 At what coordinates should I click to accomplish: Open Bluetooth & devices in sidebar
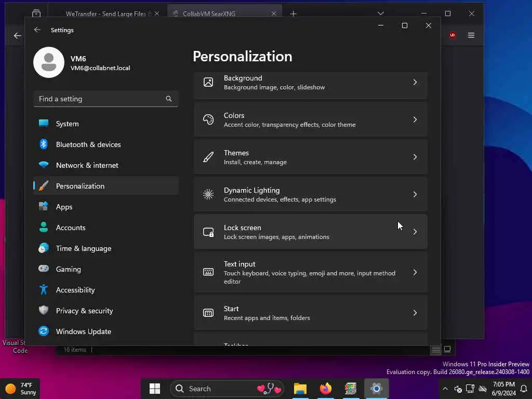(x=106, y=144)
